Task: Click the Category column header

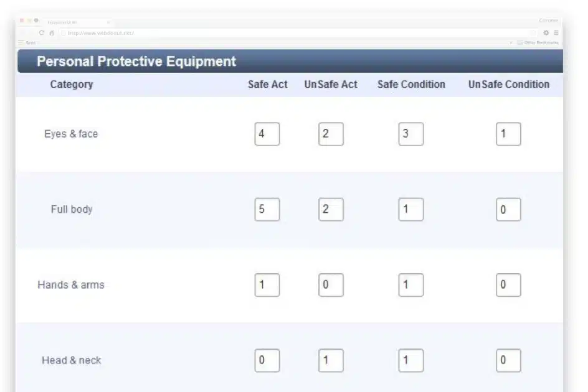Action: 72,84
